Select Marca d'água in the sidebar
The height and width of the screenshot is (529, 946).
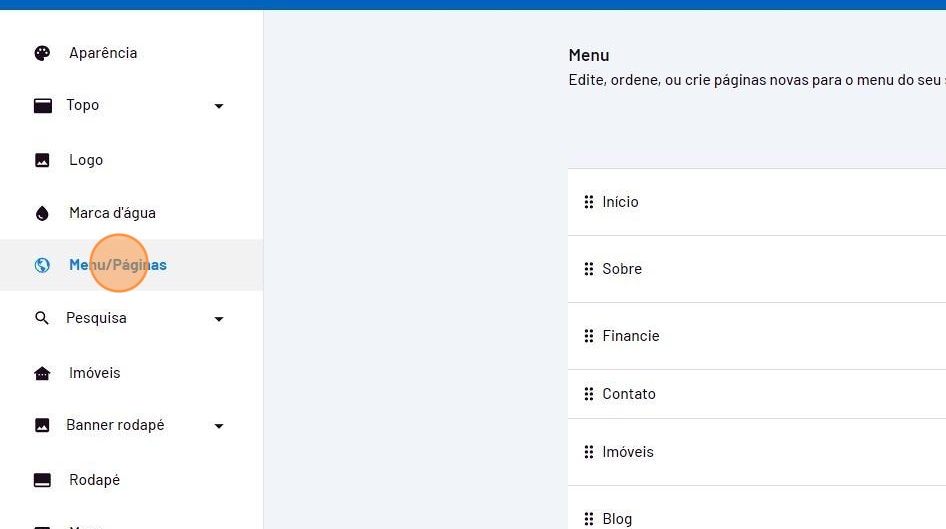[112, 213]
